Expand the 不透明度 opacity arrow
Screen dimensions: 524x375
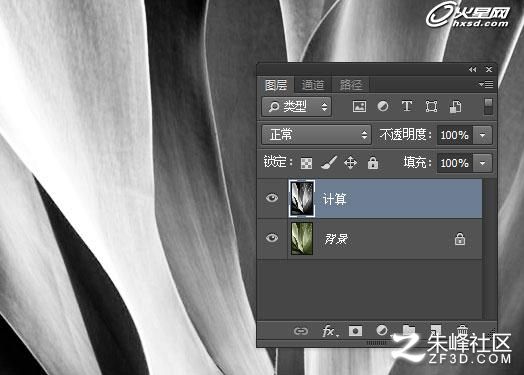tap(483, 135)
